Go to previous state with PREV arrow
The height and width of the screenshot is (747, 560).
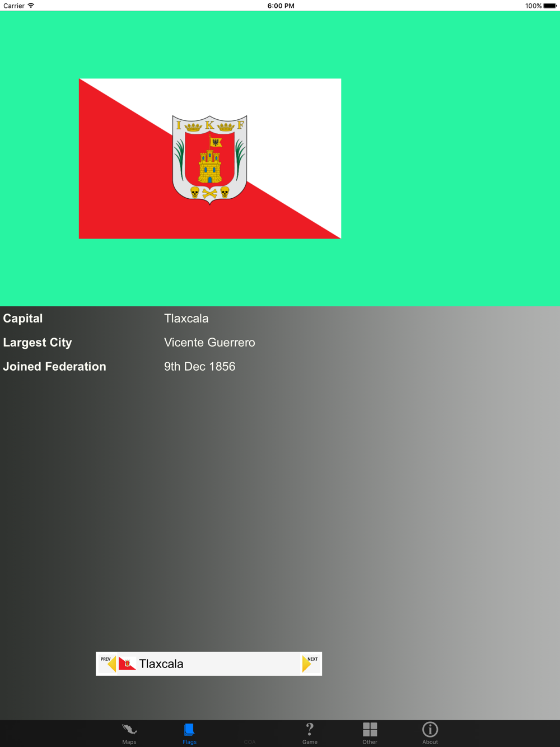(x=108, y=664)
